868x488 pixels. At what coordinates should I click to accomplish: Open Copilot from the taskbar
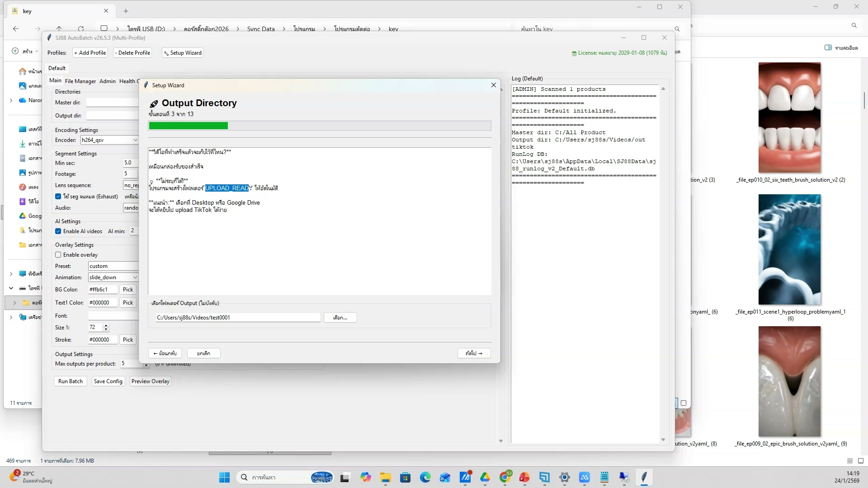(x=365, y=477)
